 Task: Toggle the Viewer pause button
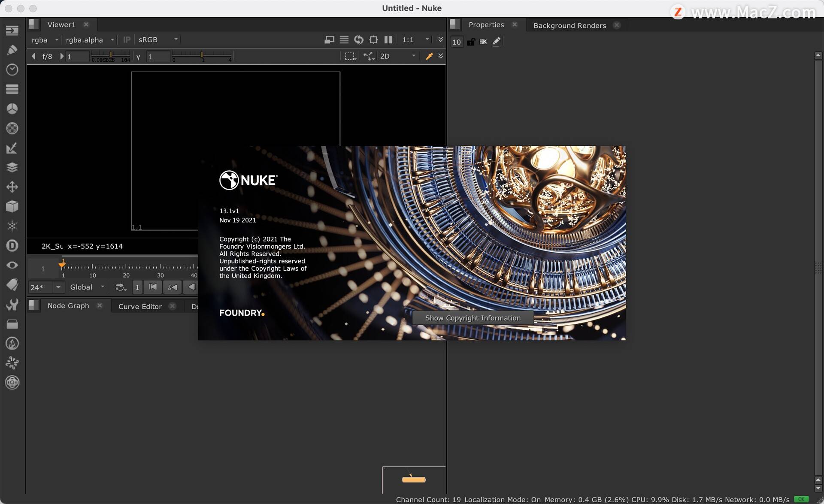pyautogui.click(x=388, y=40)
